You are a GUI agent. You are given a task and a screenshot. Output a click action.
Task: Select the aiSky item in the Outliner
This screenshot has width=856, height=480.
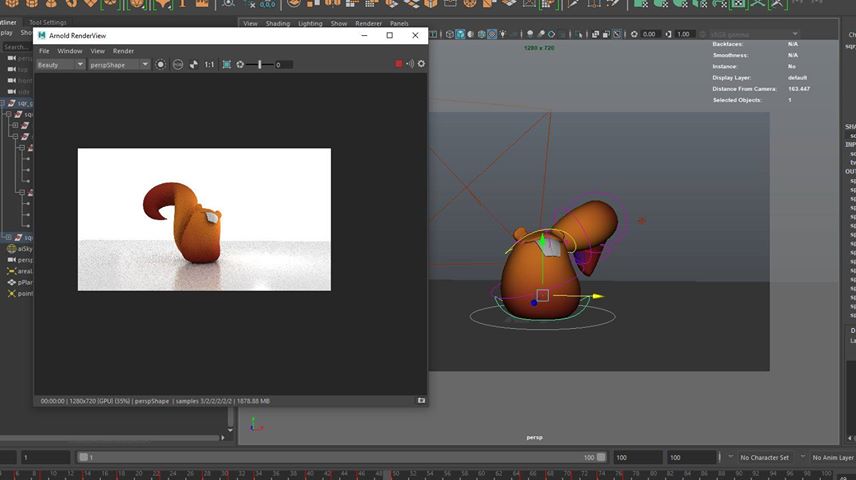[25, 248]
